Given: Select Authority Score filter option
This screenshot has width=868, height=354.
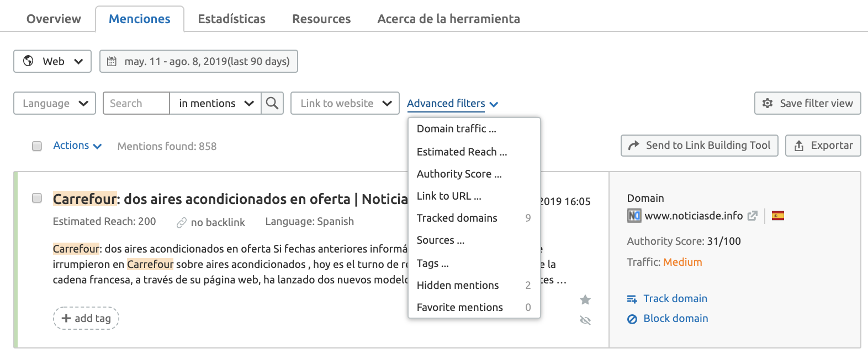Looking at the screenshot, I should 459,174.
